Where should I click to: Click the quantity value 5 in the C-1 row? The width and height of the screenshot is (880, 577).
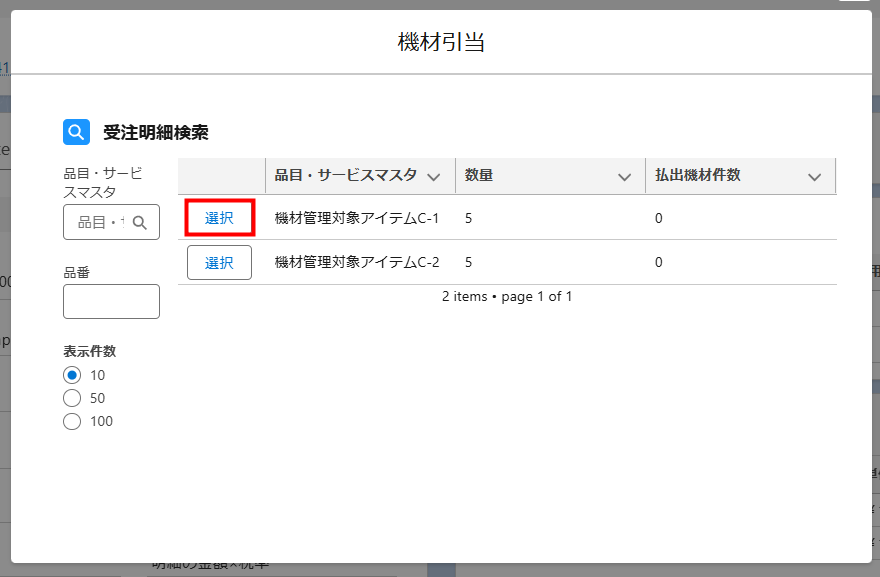[469, 218]
